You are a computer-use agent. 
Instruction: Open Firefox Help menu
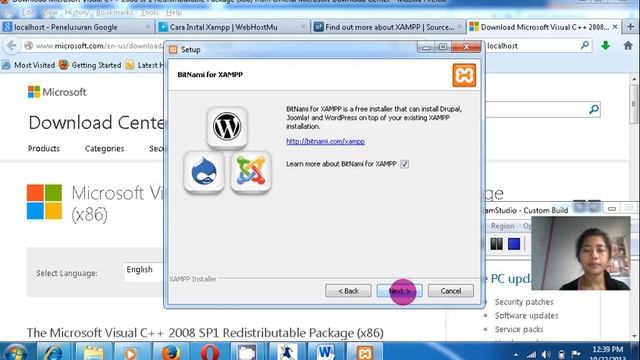tap(174, 13)
